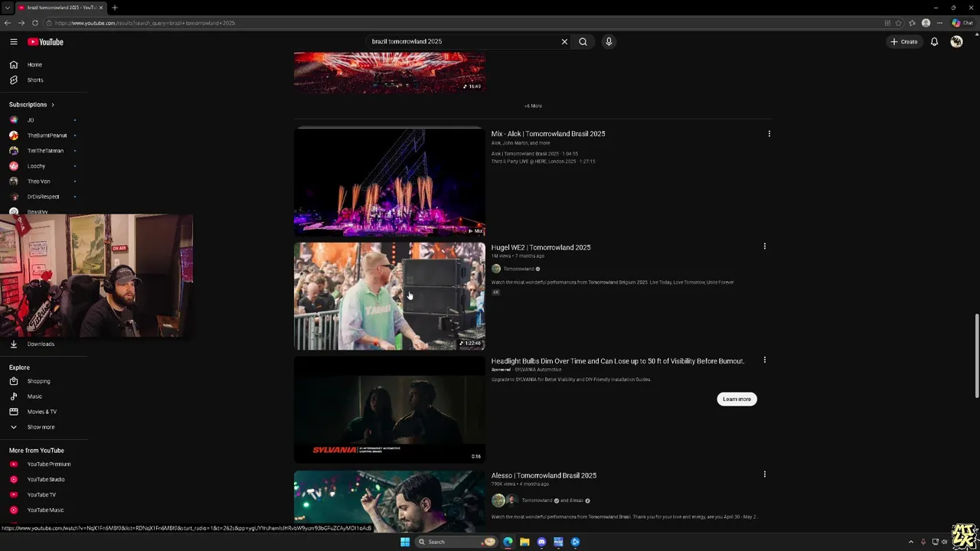Open the YouTube account avatar menu
This screenshot has height=551, width=980.
click(956, 41)
